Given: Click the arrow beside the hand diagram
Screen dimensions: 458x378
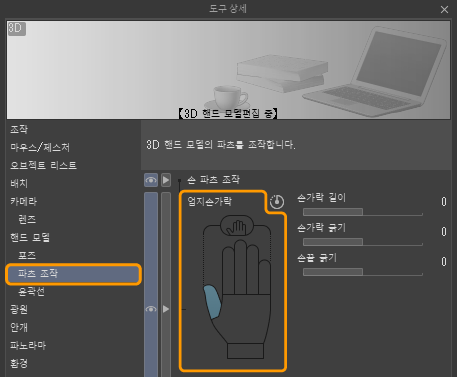Looking at the screenshot, I should click(x=166, y=309).
